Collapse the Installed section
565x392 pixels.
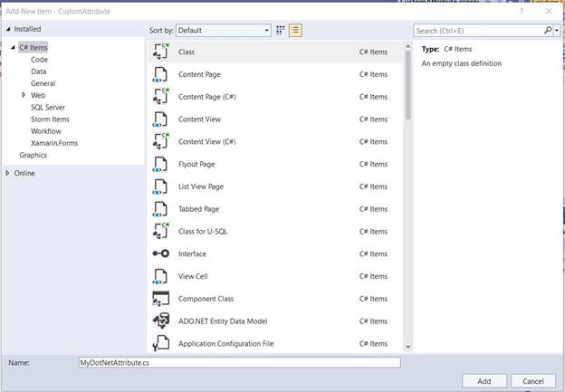(x=8, y=29)
